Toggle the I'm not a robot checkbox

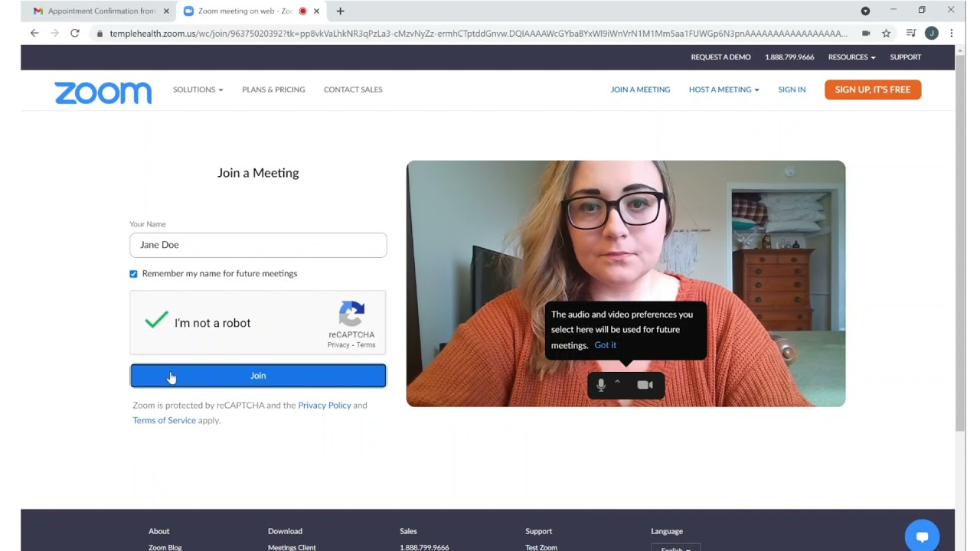pyautogui.click(x=156, y=320)
